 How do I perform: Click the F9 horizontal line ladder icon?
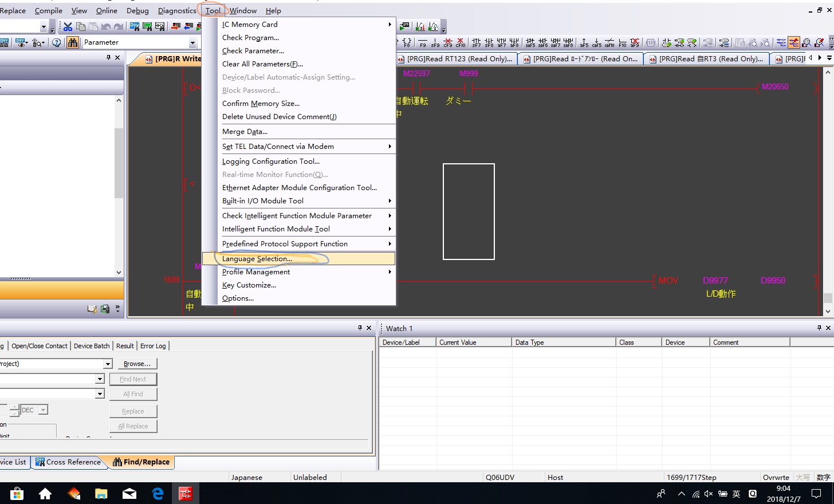pyautogui.click(x=423, y=43)
